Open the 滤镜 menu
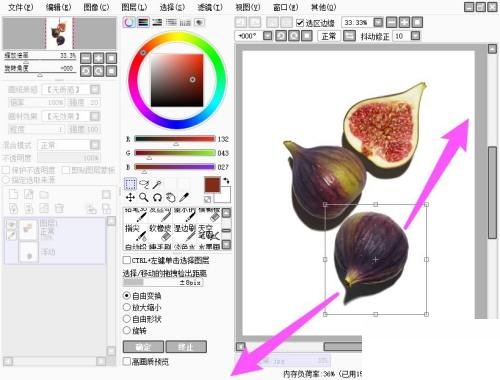Viewport: 500px width, 380px height. pos(210,7)
